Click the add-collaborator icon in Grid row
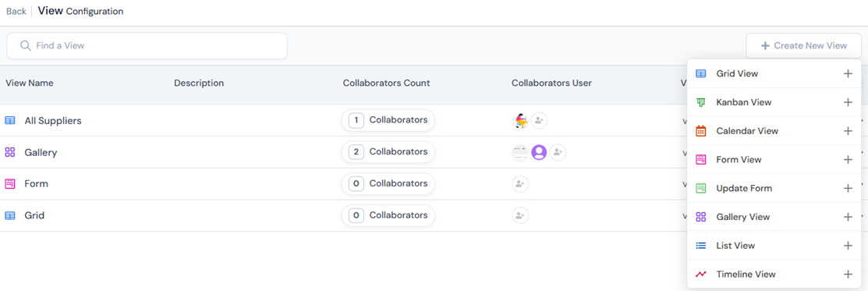 (x=520, y=215)
